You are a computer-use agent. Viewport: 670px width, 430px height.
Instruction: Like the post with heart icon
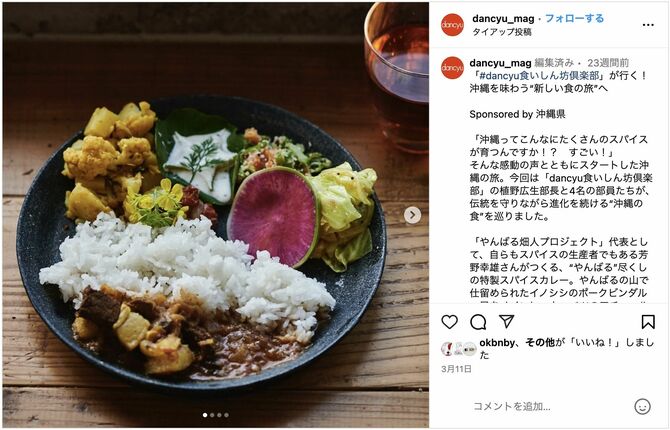[x=450, y=322]
